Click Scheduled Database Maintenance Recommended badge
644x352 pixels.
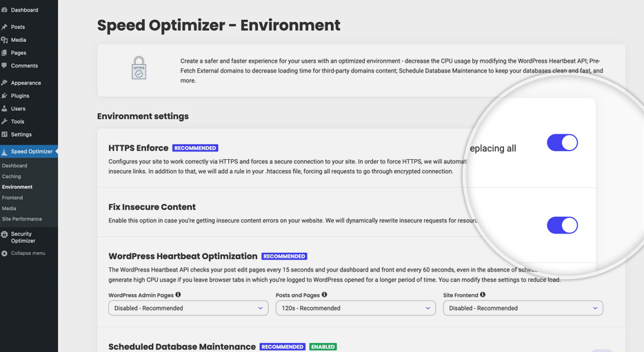[x=283, y=346]
